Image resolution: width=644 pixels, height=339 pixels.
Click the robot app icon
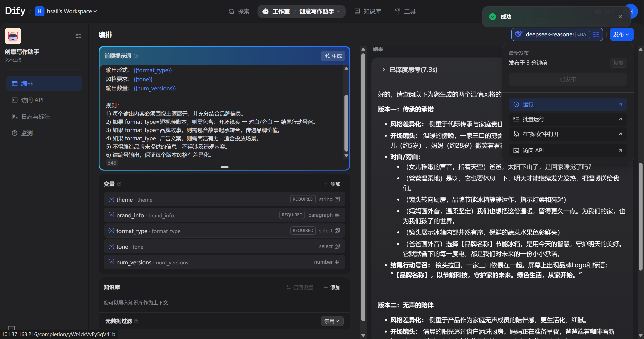13,36
